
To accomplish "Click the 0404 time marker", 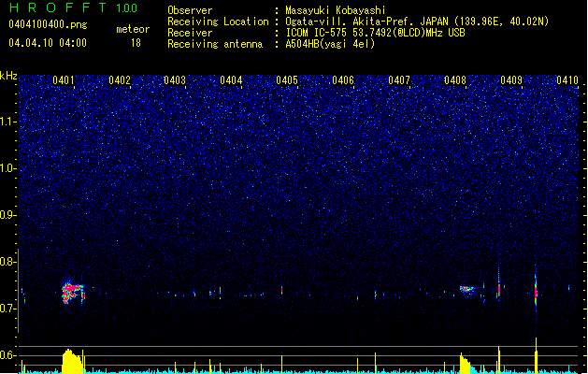I will [x=231, y=80].
